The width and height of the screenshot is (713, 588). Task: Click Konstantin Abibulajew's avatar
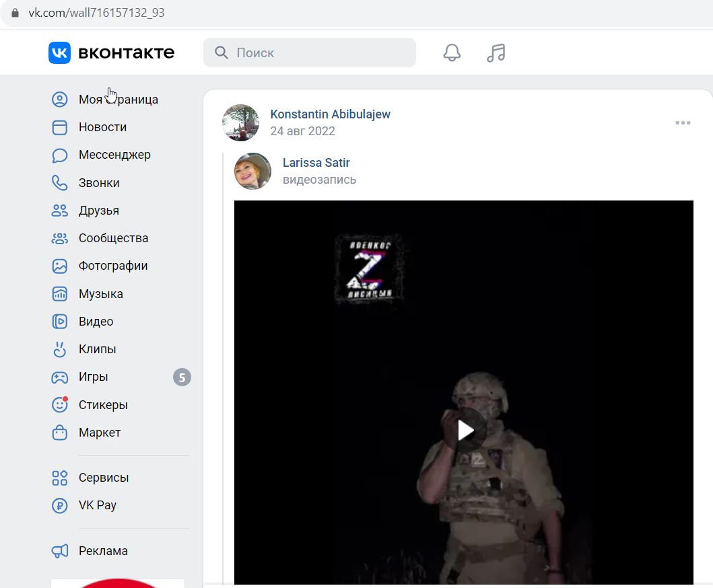point(240,122)
